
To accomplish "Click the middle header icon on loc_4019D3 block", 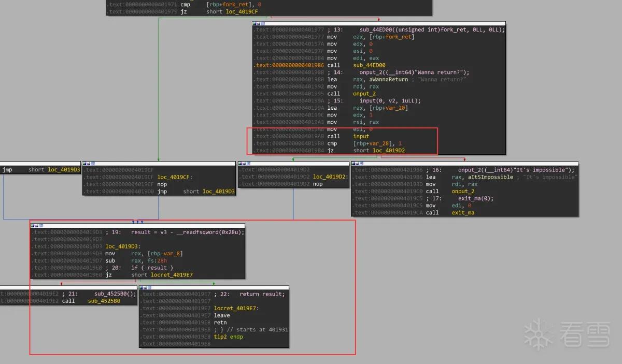I will tap(38, 226).
